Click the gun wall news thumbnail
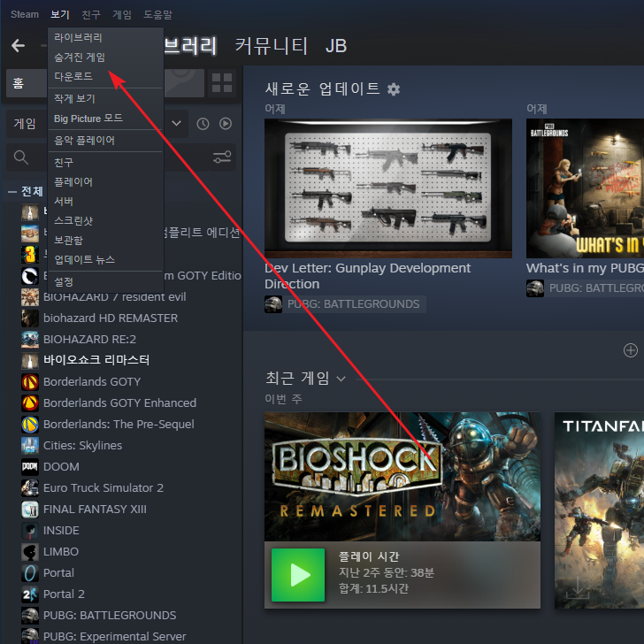The height and width of the screenshot is (644, 644). 388,188
